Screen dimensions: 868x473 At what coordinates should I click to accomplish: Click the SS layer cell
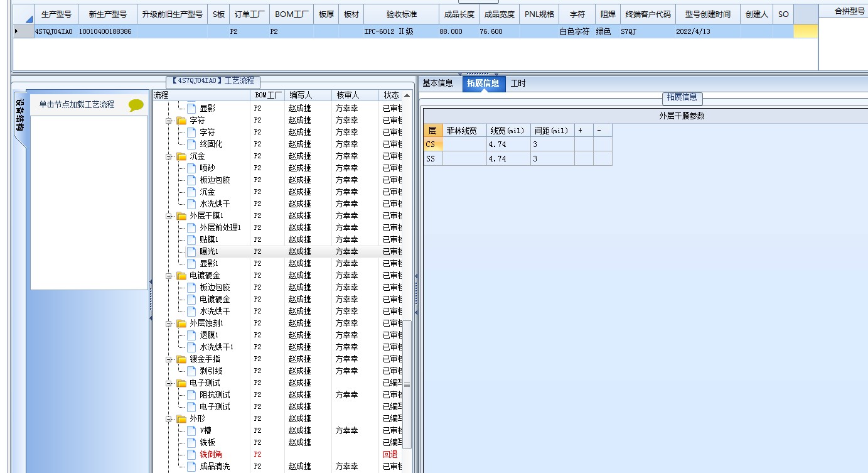coord(433,159)
